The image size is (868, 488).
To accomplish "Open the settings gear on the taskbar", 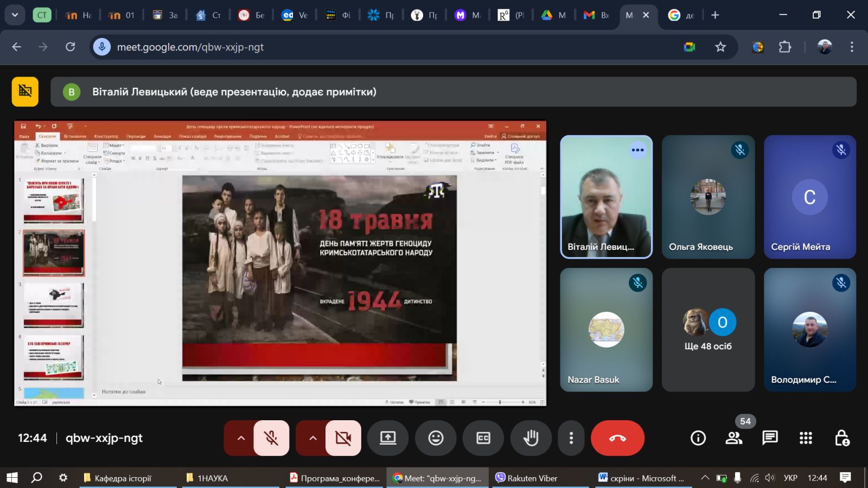I will point(63,478).
